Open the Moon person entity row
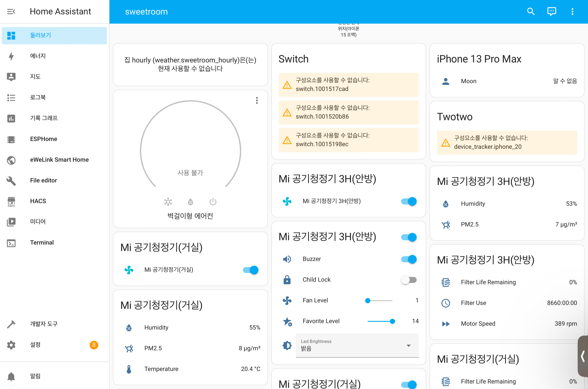Viewport: 588px width, 389px height. (507, 81)
